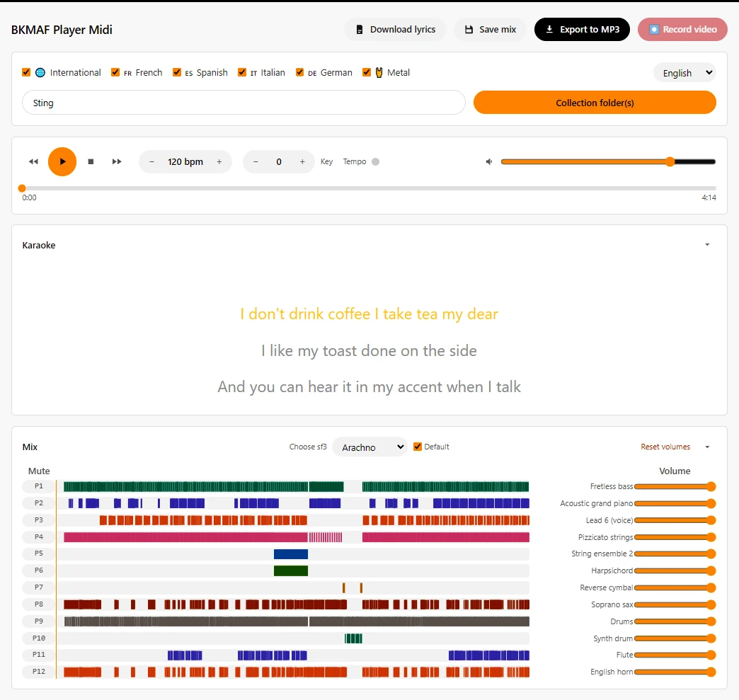
Task: Mute track P6
Action: coord(39,570)
